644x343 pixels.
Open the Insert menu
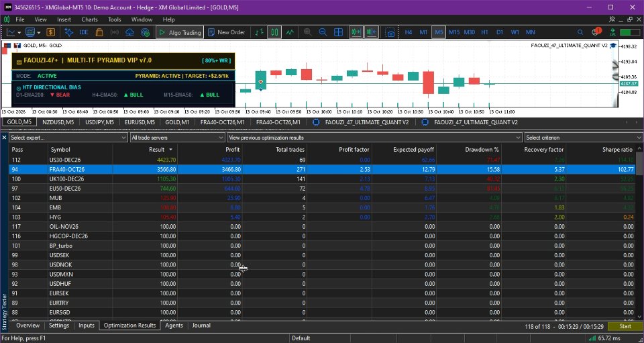pos(64,19)
